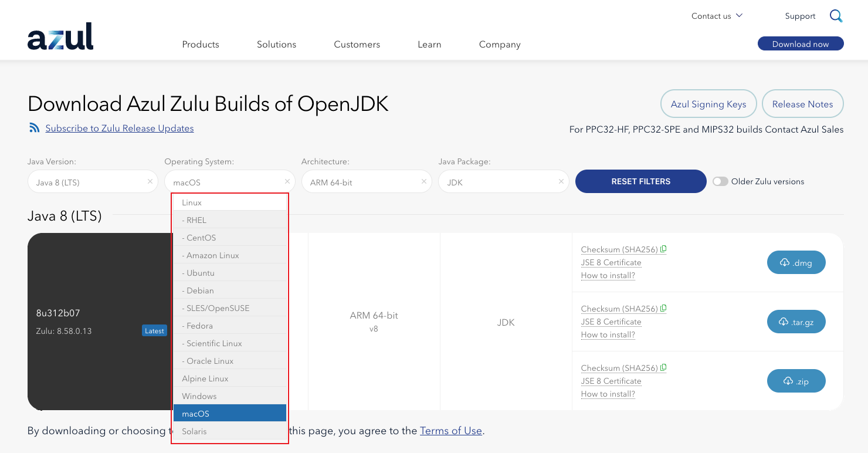Screen dimensions: 868x453
Task: Choose Solaris in the OS list
Action: [x=230, y=431]
